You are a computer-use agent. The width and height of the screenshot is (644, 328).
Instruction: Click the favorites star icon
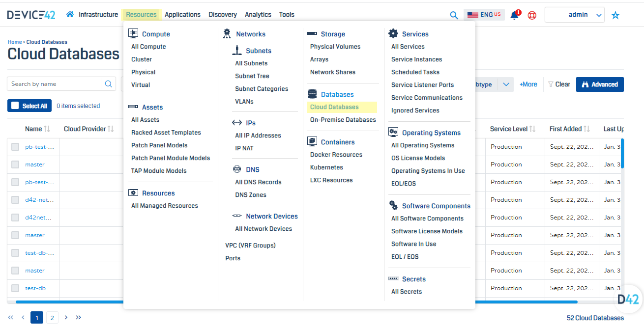tap(615, 15)
